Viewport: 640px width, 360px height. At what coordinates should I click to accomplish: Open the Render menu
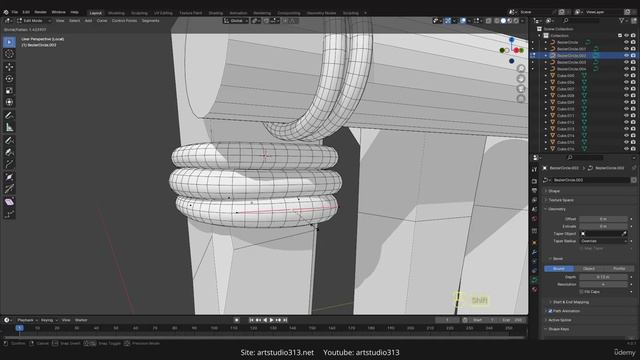tap(40, 12)
